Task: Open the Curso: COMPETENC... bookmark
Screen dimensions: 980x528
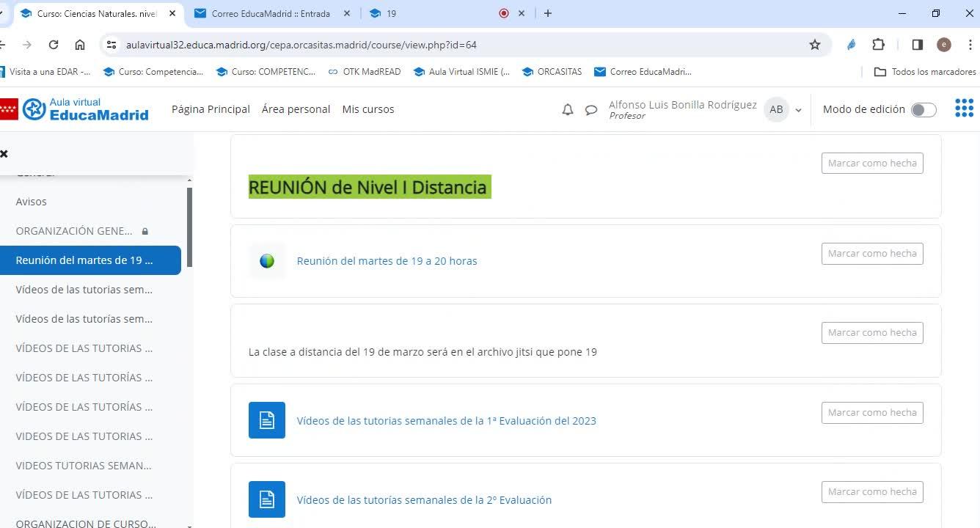Action: (266, 72)
